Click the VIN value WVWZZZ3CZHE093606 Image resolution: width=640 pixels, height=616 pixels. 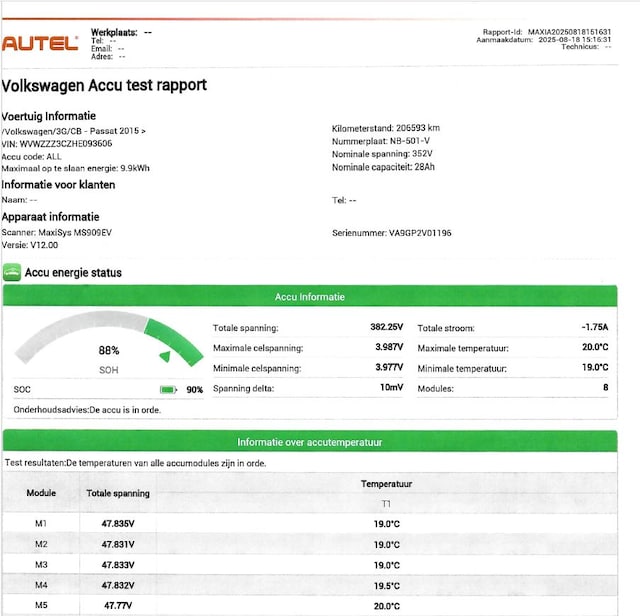coord(66,144)
